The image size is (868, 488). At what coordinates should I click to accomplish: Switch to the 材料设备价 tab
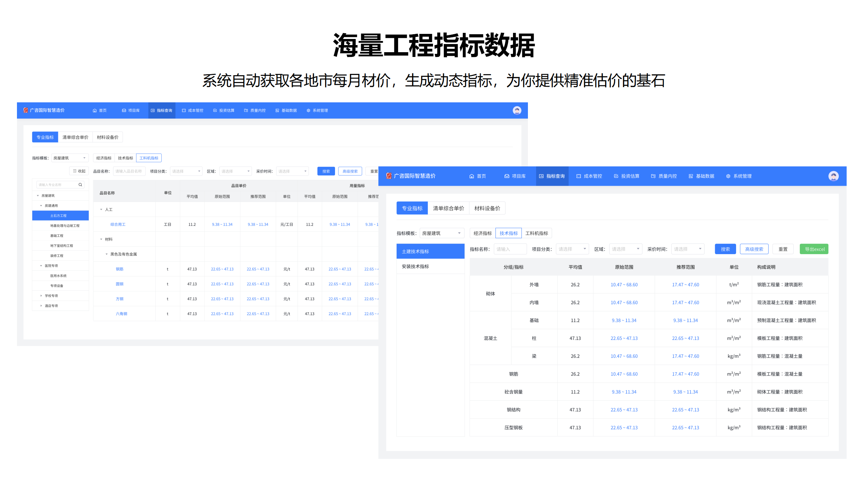click(487, 208)
